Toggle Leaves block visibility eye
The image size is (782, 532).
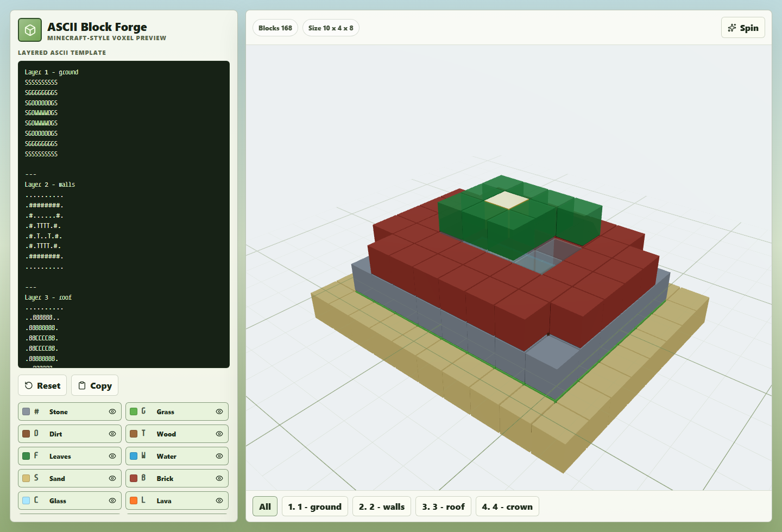112,456
